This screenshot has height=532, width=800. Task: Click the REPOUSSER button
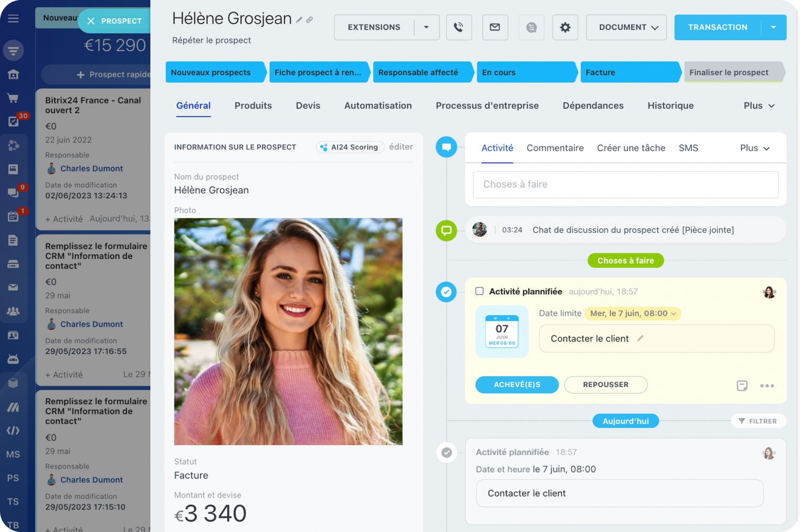click(x=605, y=385)
